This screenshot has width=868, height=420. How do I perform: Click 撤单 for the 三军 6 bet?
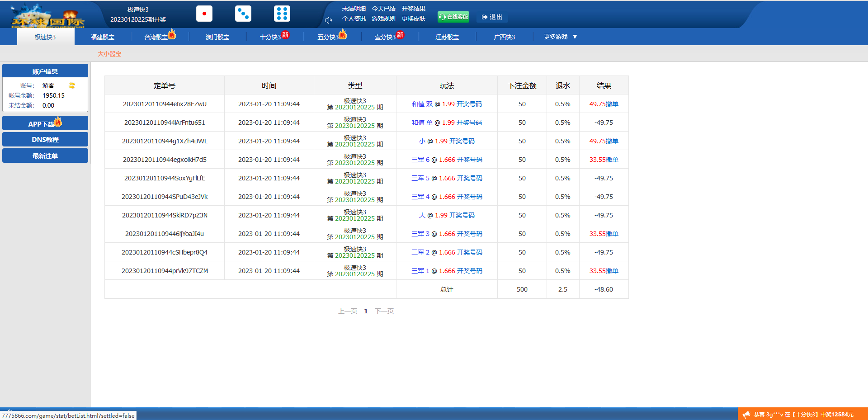(x=612, y=160)
